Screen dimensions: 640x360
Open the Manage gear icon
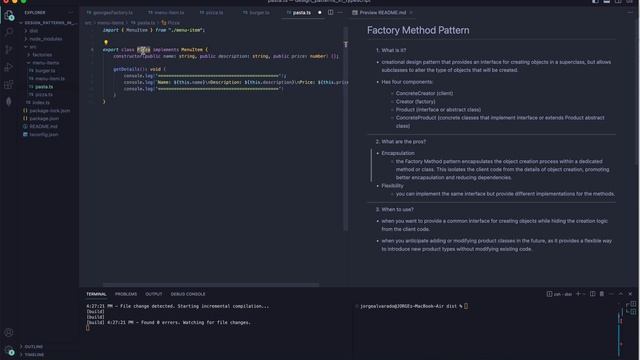pos(9,350)
